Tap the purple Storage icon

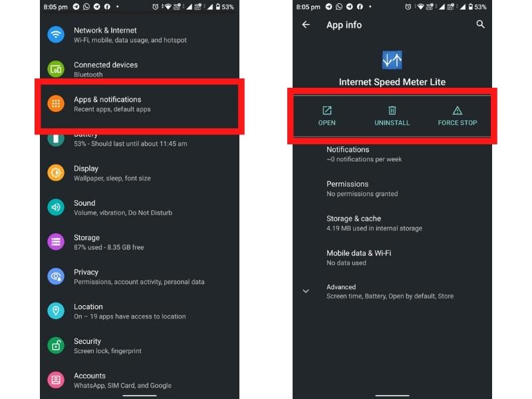(56, 242)
